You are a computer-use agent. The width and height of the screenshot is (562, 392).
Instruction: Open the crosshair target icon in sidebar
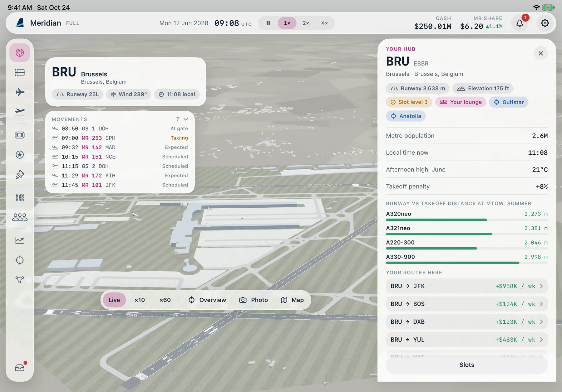pyautogui.click(x=20, y=260)
